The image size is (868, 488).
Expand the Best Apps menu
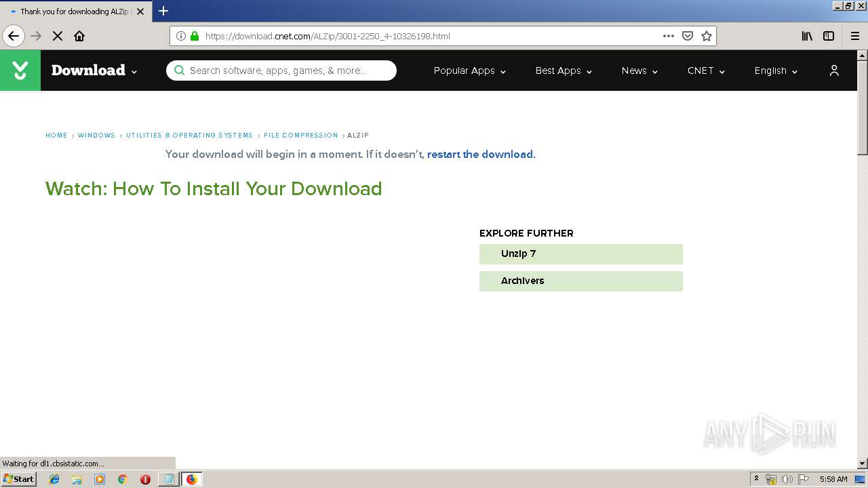point(564,70)
